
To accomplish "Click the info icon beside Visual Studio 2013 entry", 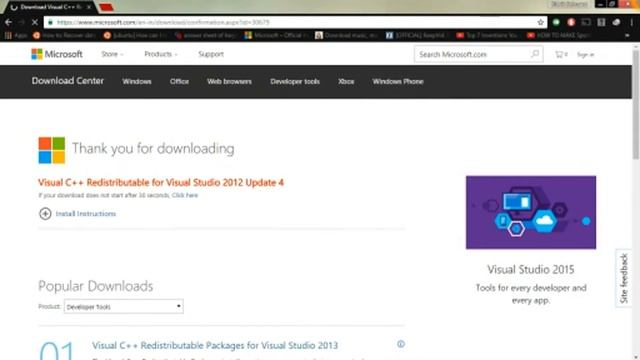I will [x=401, y=344].
